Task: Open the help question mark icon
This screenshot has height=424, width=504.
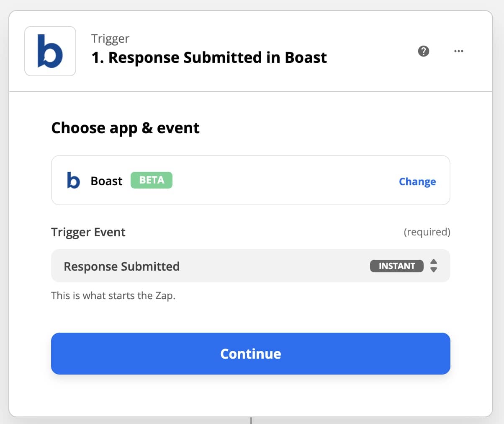Action: click(x=424, y=51)
